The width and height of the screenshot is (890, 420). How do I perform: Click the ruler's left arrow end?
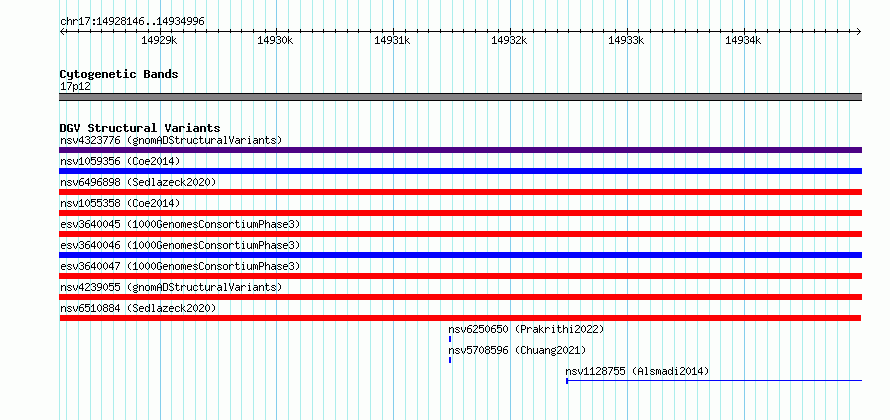[x=62, y=31]
